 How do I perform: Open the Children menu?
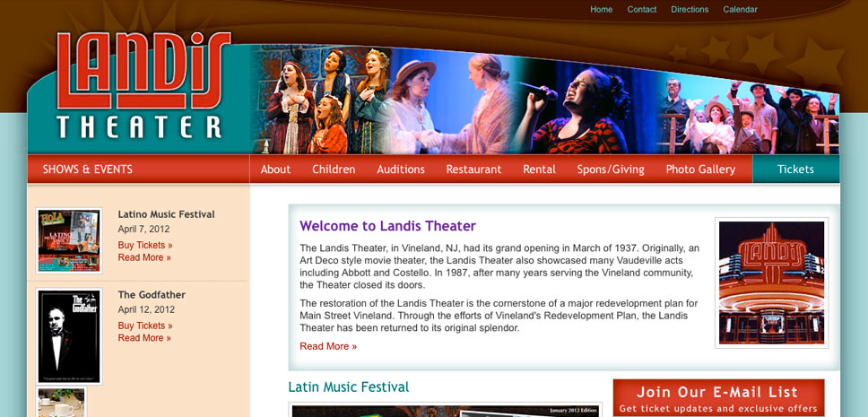[334, 169]
